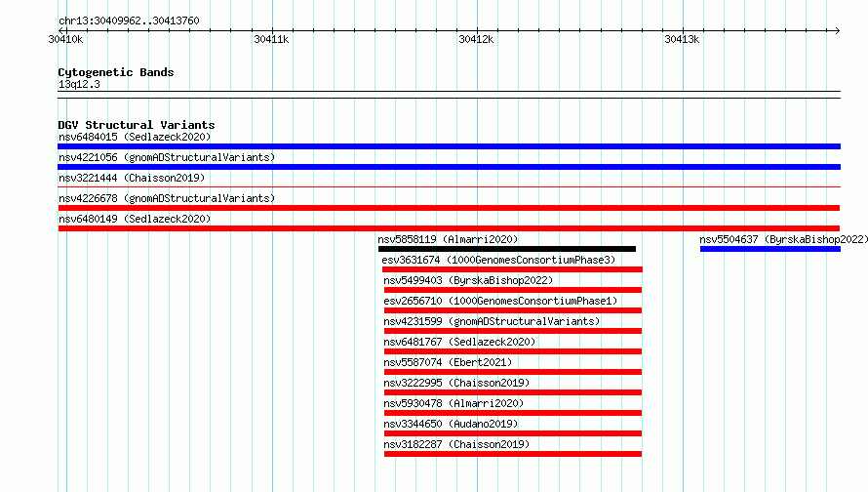Click the chr13:30409962..30413760 position label
Viewport: 868px width, 492px height.
pyautogui.click(x=129, y=20)
